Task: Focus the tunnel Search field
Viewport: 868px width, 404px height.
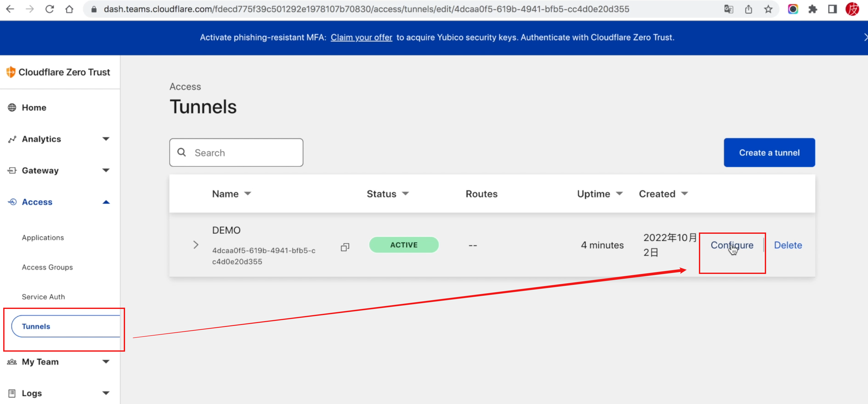Action: [243, 153]
